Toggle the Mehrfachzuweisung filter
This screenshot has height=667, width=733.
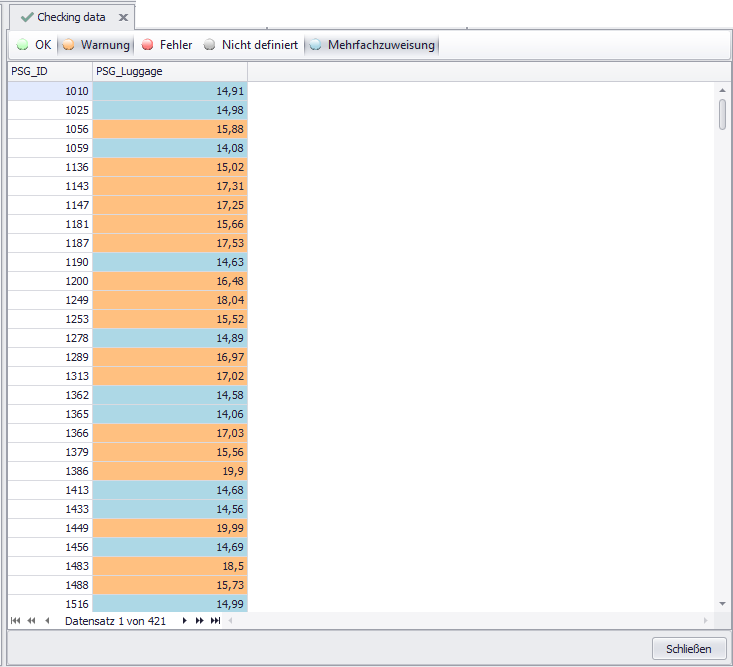click(x=372, y=45)
